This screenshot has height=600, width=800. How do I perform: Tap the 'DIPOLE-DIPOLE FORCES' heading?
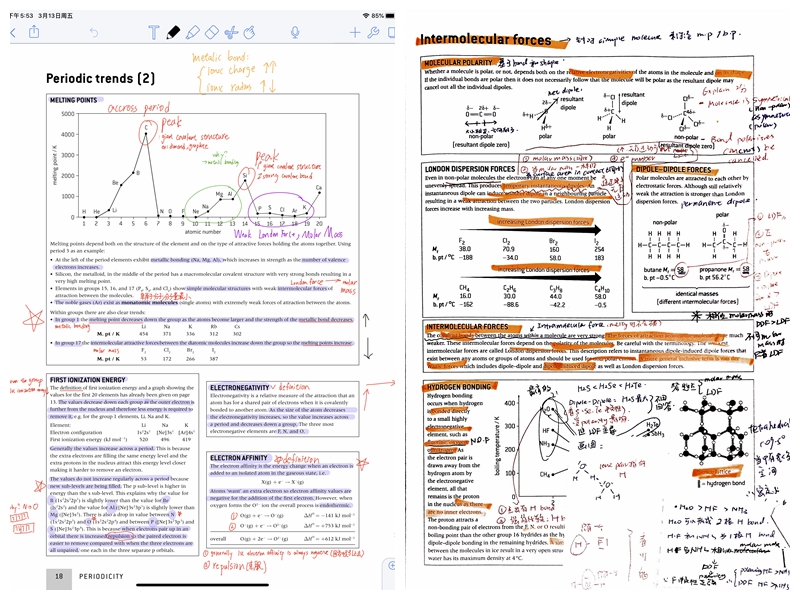[x=673, y=169]
